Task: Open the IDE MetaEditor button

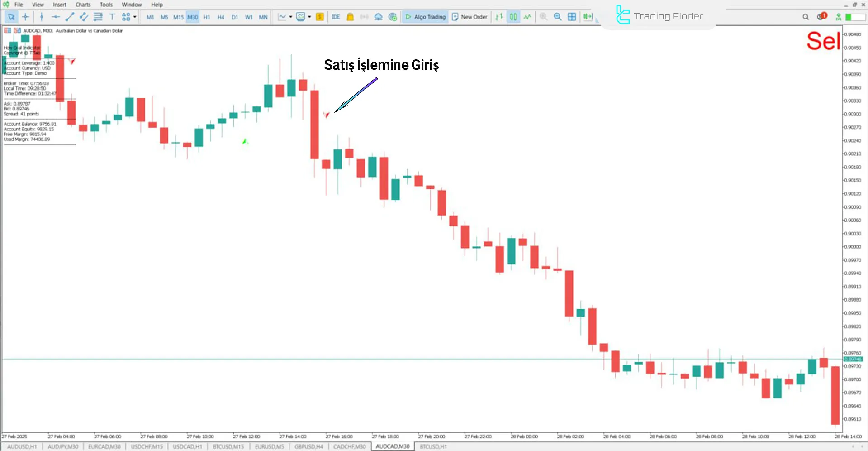Action: [x=336, y=17]
